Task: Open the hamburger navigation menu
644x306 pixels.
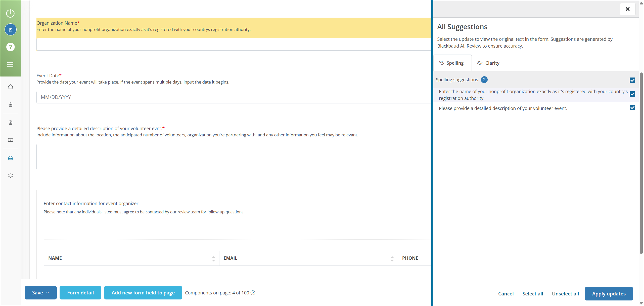Action: [10, 65]
